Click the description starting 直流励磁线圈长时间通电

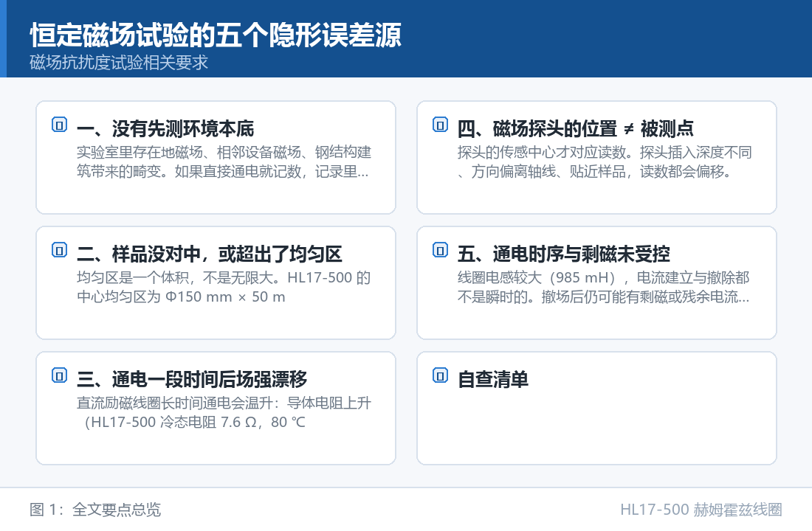tap(224, 412)
